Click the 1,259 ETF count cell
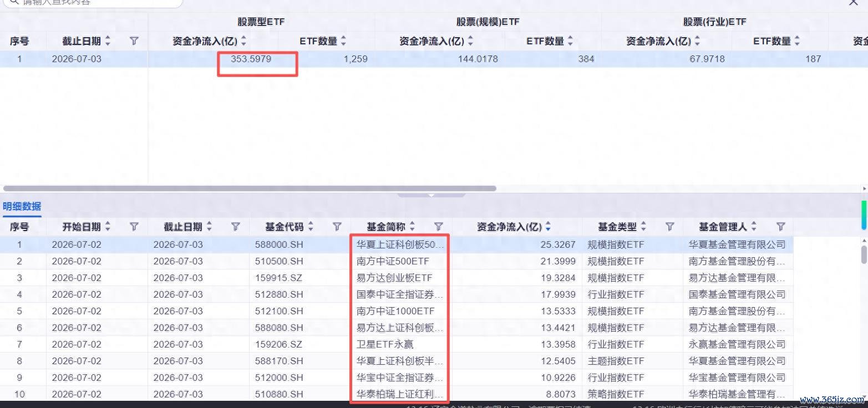This screenshot has width=868, height=408. (x=356, y=59)
